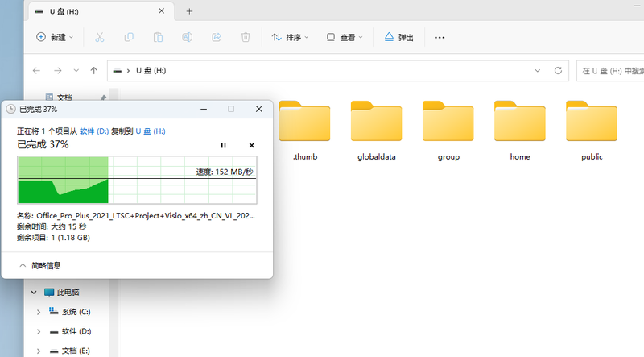Close the U 盘 (H:) tab
The image size is (644, 357).
pyautogui.click(x=162, y=11)
